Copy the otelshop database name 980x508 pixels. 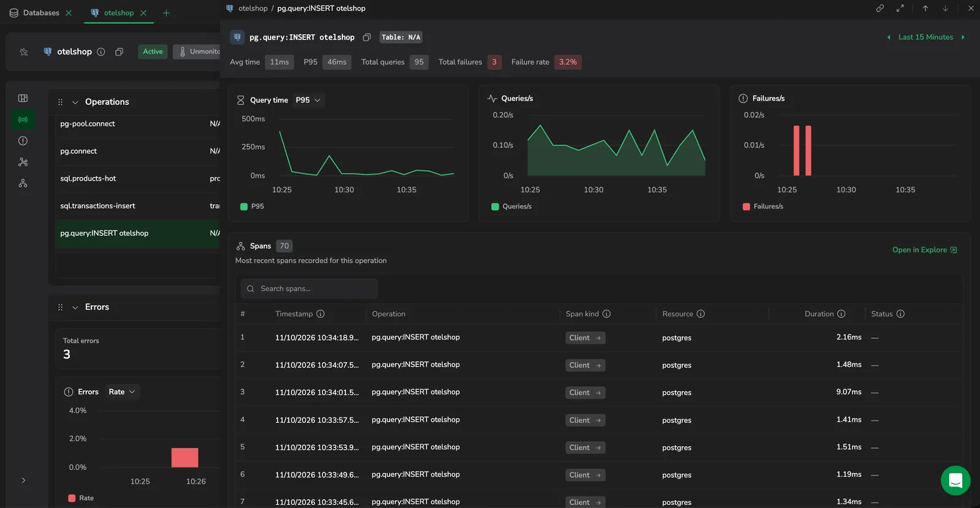pyautogui.click(x=119, y=52)
